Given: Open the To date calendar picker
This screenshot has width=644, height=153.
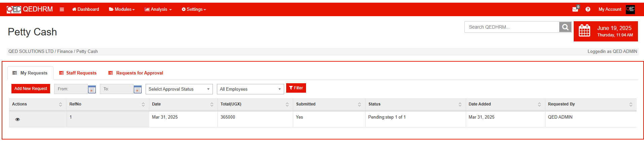Looking at the screenshot, I should [138, 89].
